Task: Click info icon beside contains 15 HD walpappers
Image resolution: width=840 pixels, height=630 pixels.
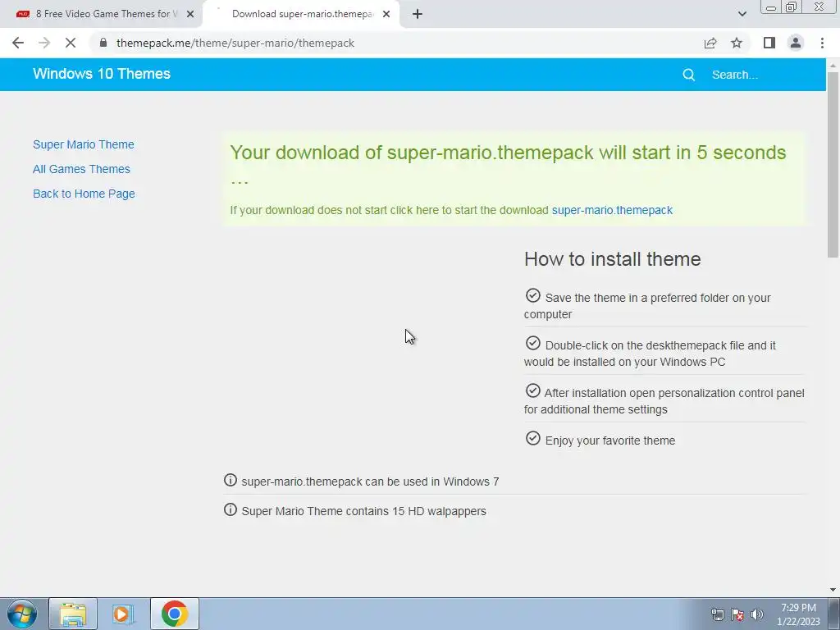Action: pos(231,509)
